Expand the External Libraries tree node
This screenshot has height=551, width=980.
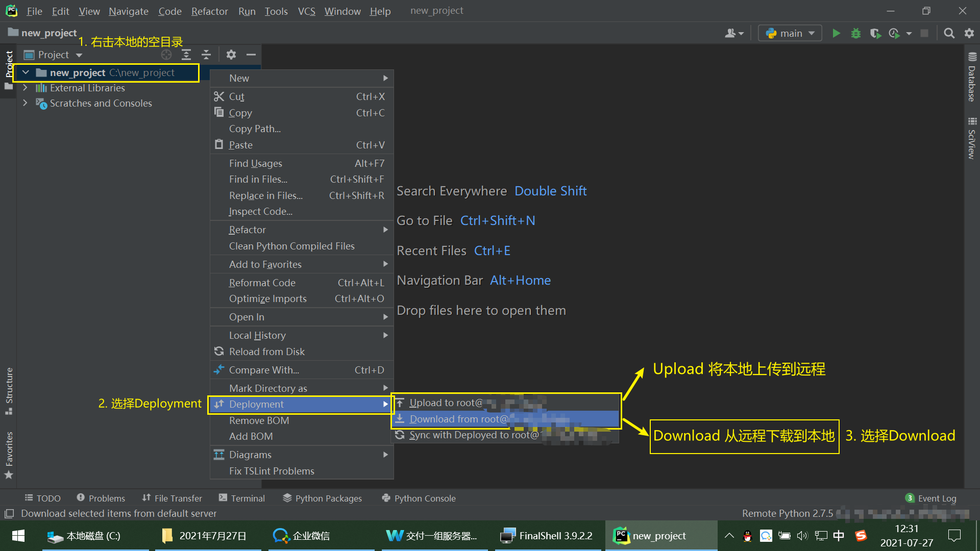[x=25, y=88]
